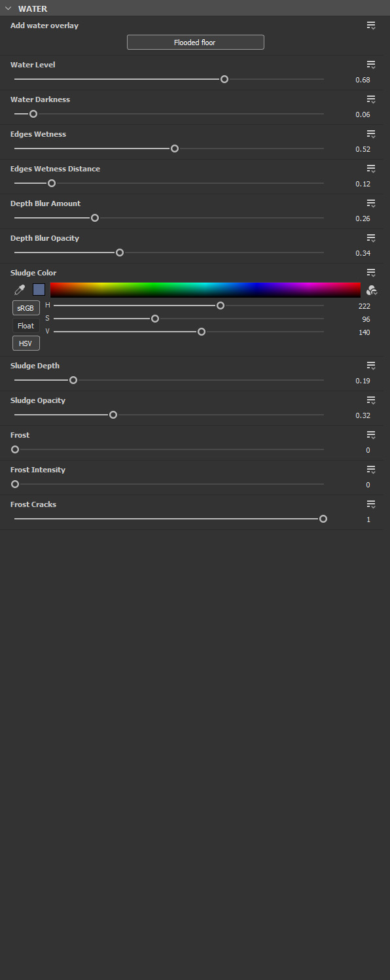Toggle the sRGB color space button
This screenshot has height=980, width=390.
tap(26, 308)
